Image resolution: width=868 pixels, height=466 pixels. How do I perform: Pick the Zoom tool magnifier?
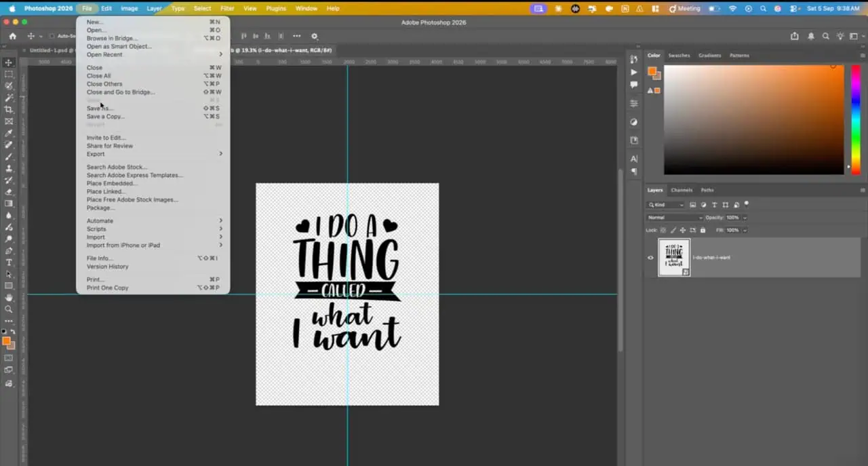coord(9,309)
